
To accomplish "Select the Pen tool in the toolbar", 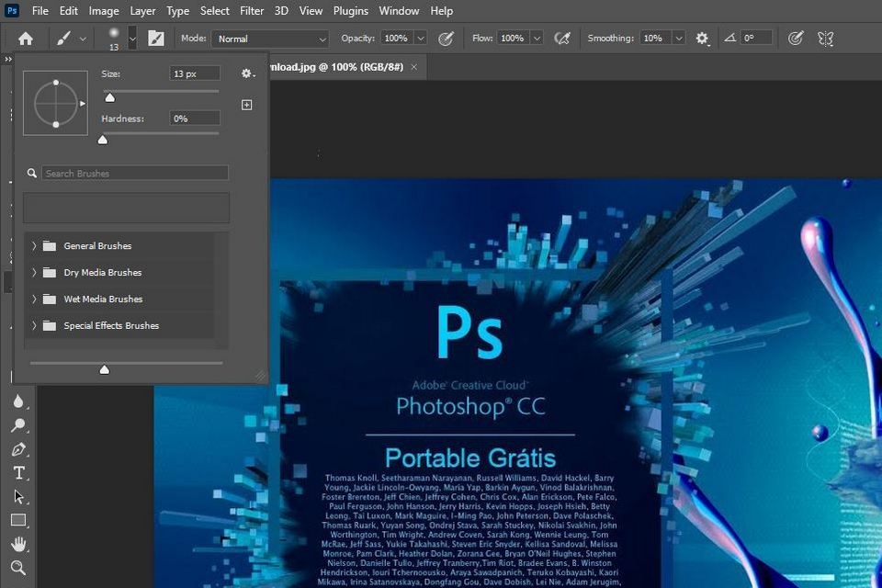I will click(18, 449).
